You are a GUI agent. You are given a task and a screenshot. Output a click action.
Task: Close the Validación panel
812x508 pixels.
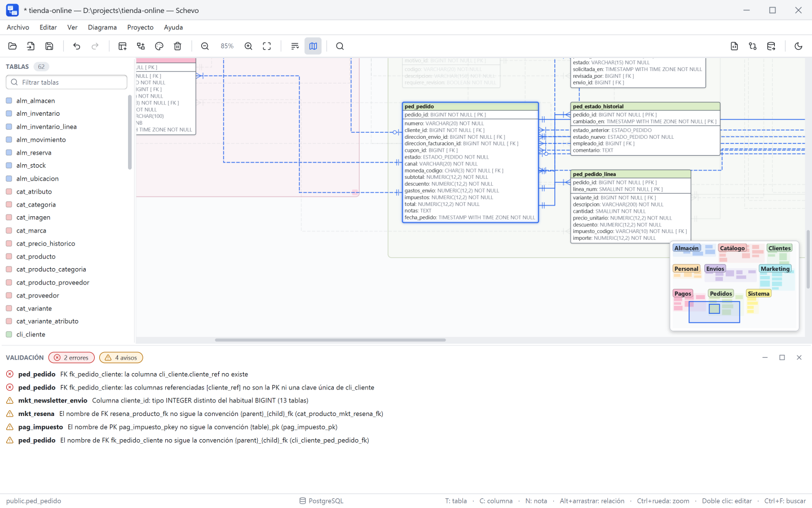(799, 358)
